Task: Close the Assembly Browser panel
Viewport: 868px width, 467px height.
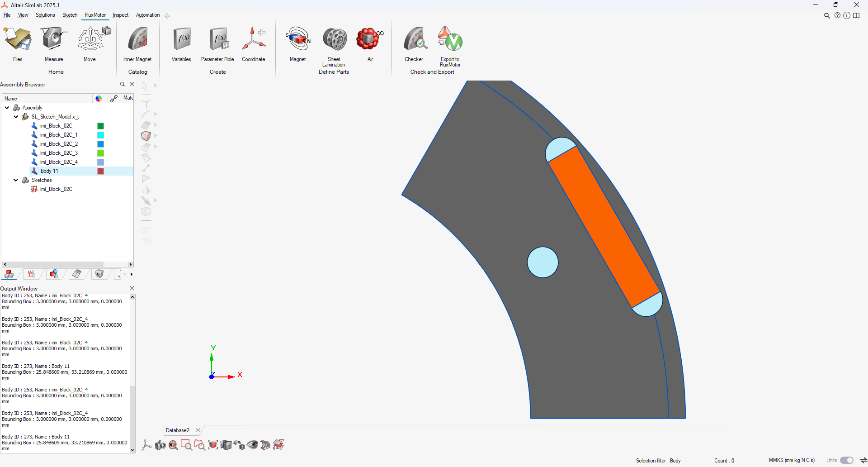Action: [132, 84]
